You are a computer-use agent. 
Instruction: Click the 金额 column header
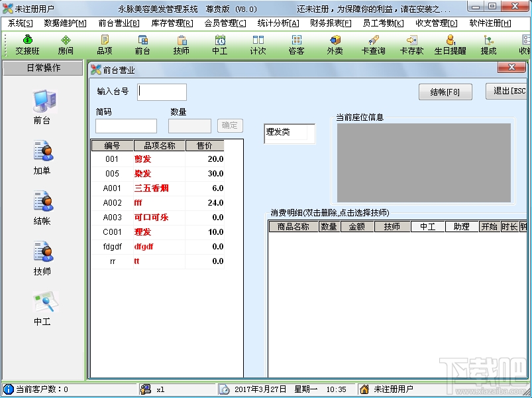click(x=357, y=226)
